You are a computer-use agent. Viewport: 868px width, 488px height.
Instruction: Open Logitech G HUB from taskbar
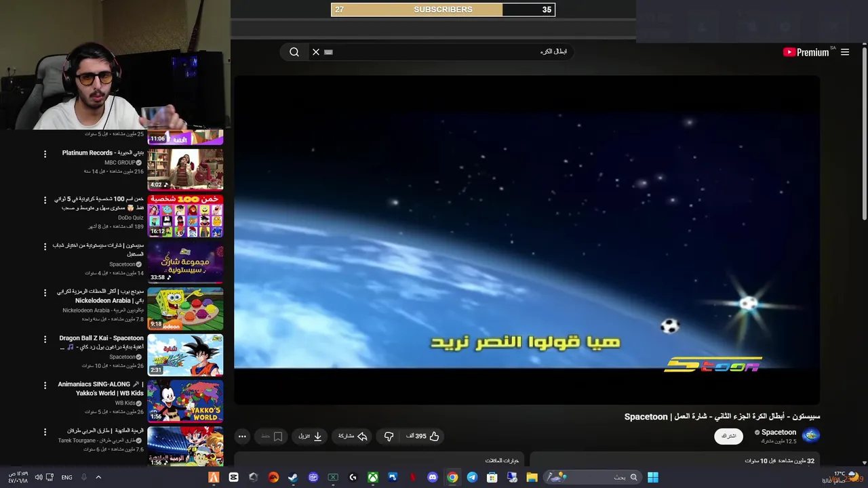click(x=353, y=477)
